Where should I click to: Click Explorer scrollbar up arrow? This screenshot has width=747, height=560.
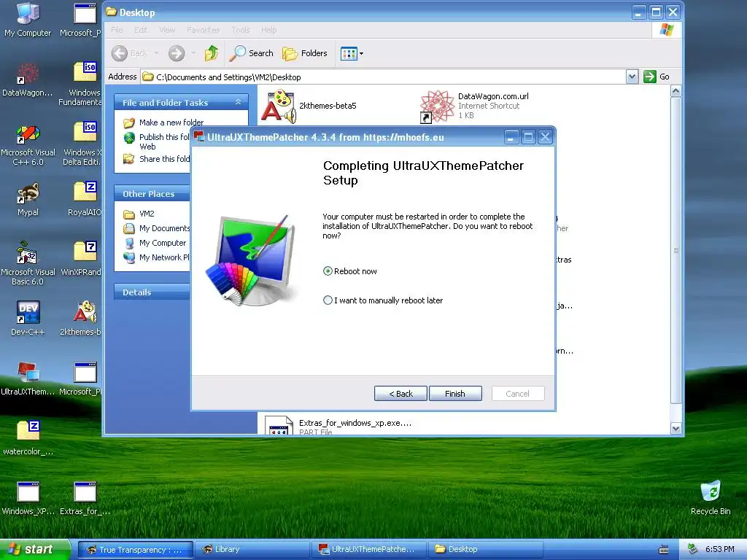coord(676,91)
